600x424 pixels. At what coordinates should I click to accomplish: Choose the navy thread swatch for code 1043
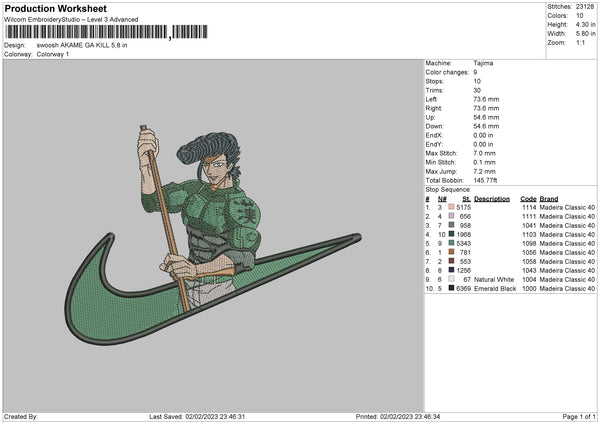coord(452,270)
